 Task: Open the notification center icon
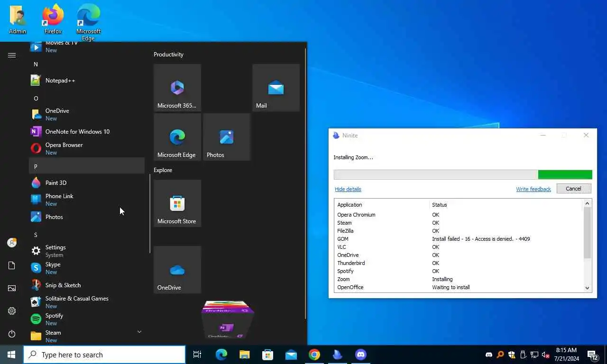tap(593, 355)
